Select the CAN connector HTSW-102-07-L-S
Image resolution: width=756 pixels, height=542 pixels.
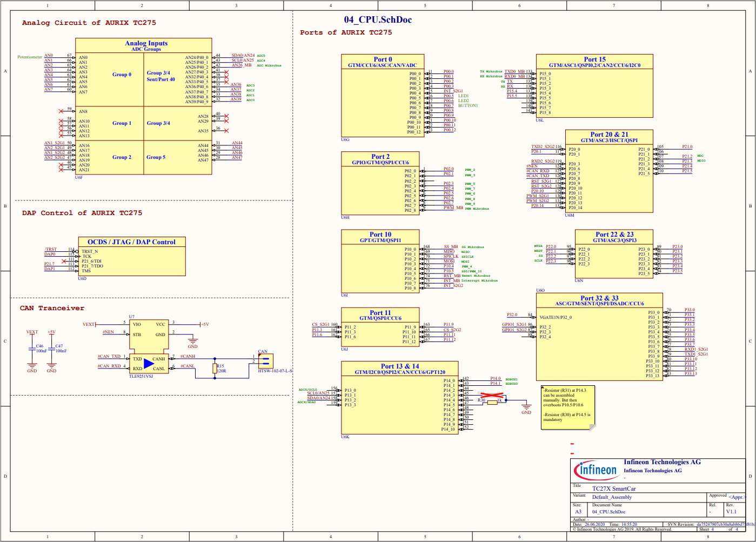click(266, 360)
